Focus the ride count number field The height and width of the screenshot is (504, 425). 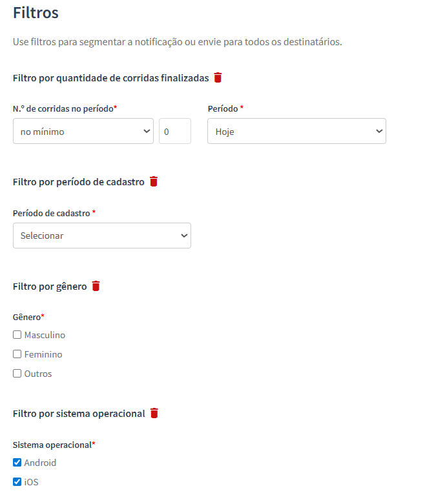click(x=174, y=131)
